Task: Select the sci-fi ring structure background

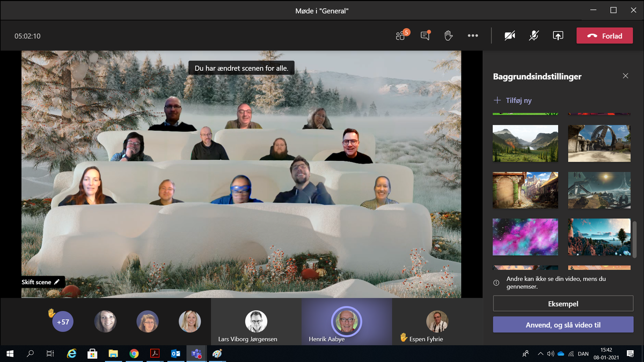Action: [x=599, y=143]
